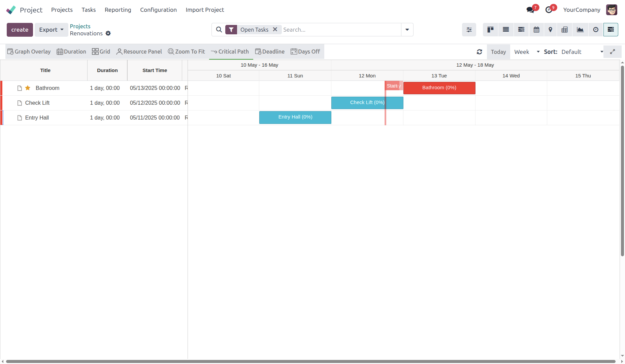Open the Week scale dropdown

point(527,52)
